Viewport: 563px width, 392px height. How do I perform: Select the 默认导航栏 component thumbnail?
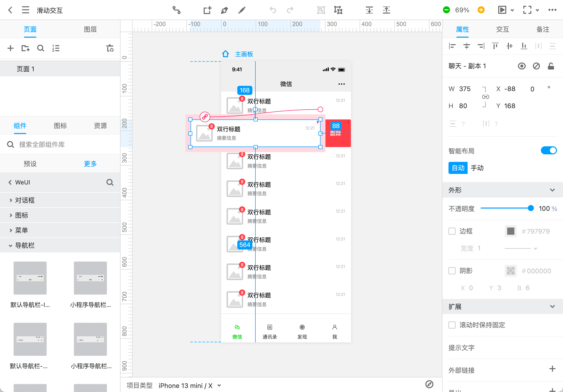(30, 278)
